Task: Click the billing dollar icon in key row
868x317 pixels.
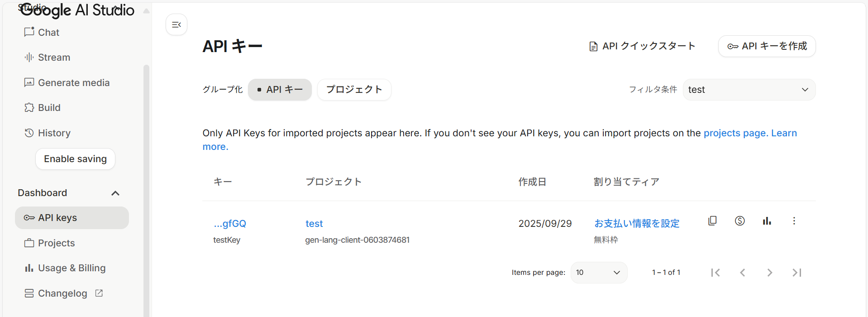Action: [x=739, y=221]
